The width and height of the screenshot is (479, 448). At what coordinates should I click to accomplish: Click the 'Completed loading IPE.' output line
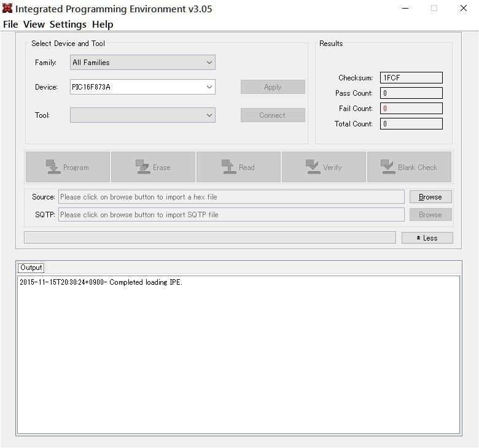(x=101, y=282)
